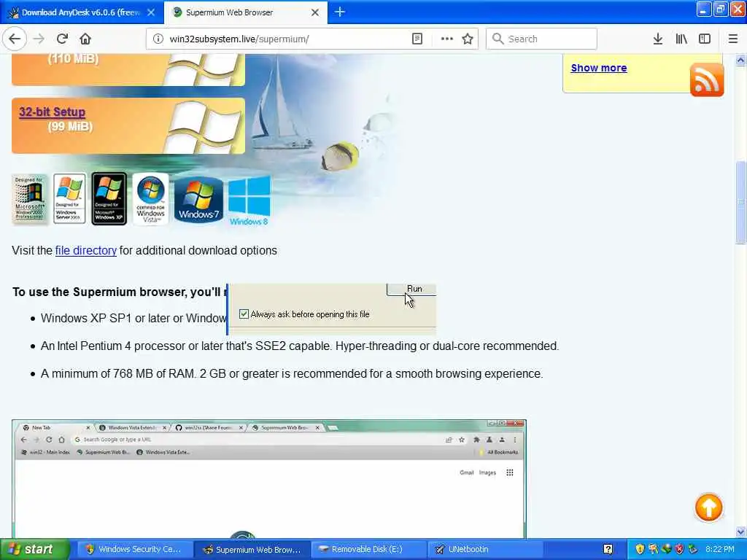Click the help question mark tray icon
Viewport: 747px width, 560px height.
pos(608,549)
